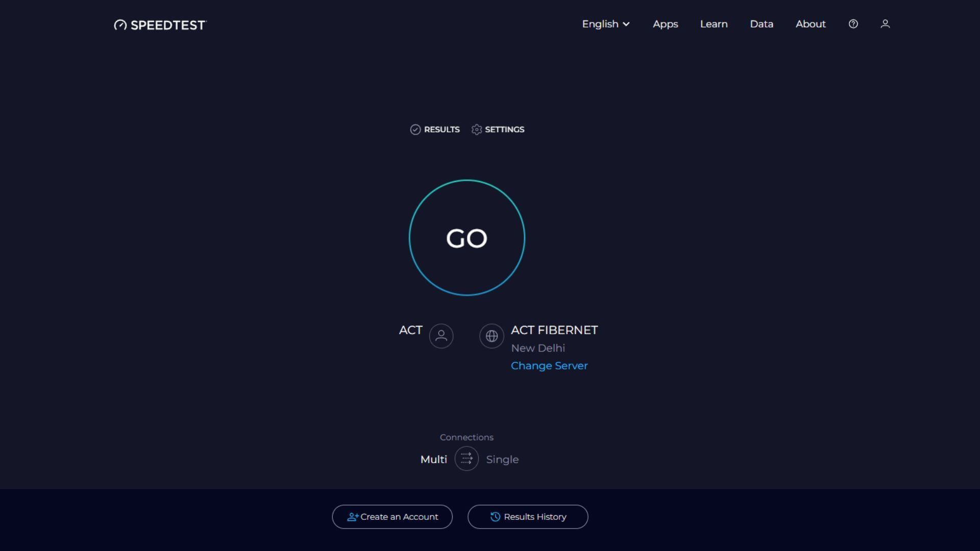
Task: Open the Learn menu
Action: 714,24
